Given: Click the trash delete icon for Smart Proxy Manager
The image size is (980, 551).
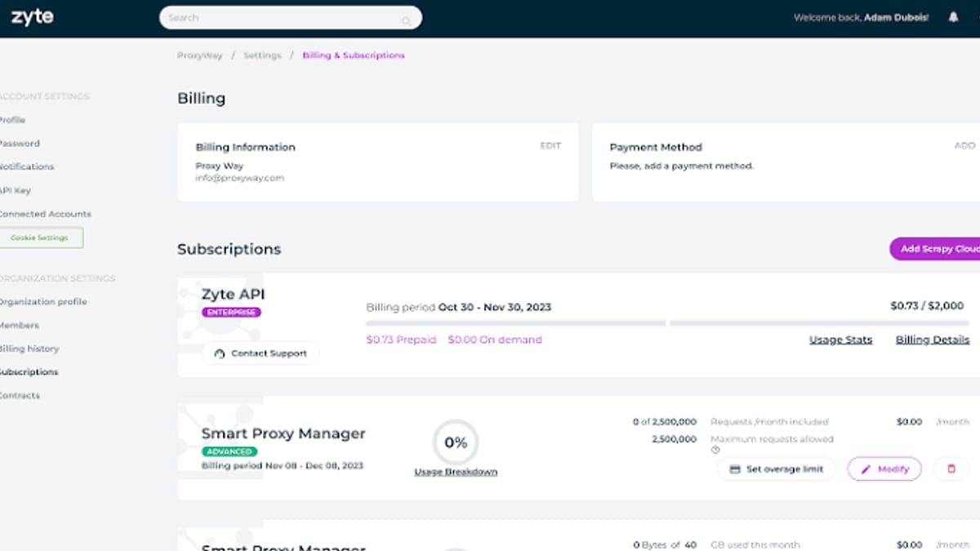Looking at the screenshot, I should (951, 469).
